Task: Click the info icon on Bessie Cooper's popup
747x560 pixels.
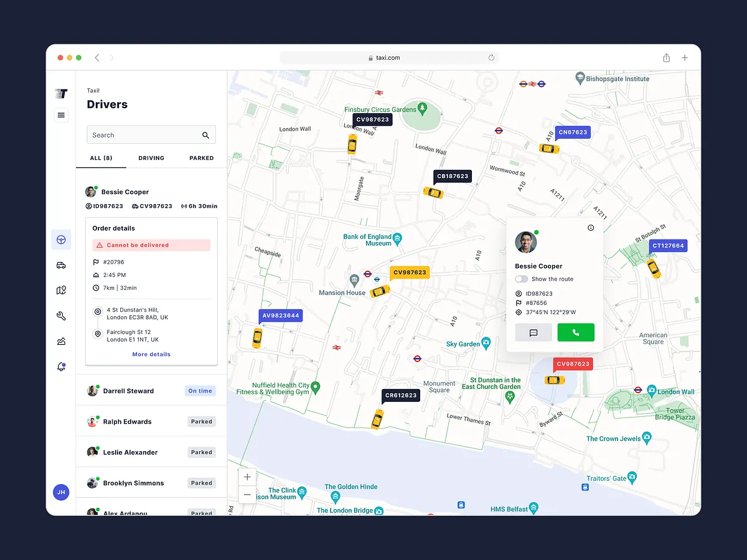Action: click(591, 228)
